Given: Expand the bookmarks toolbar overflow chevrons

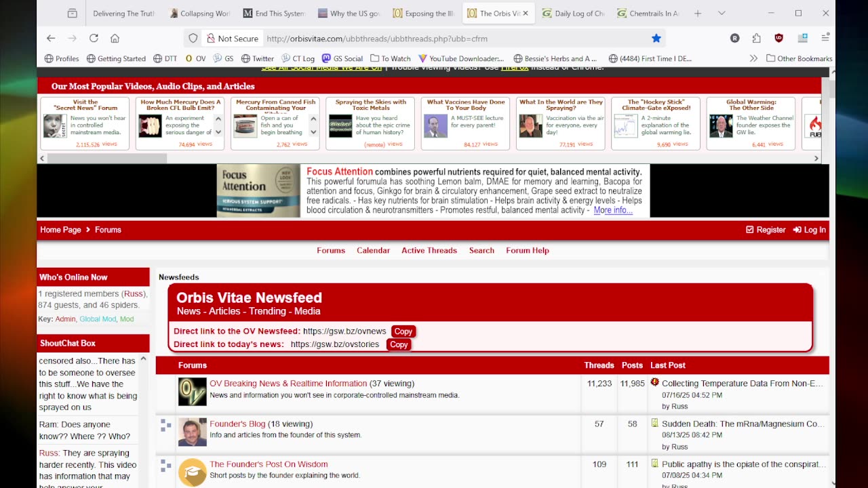Looking at the screenshot, I should [753, 58].
